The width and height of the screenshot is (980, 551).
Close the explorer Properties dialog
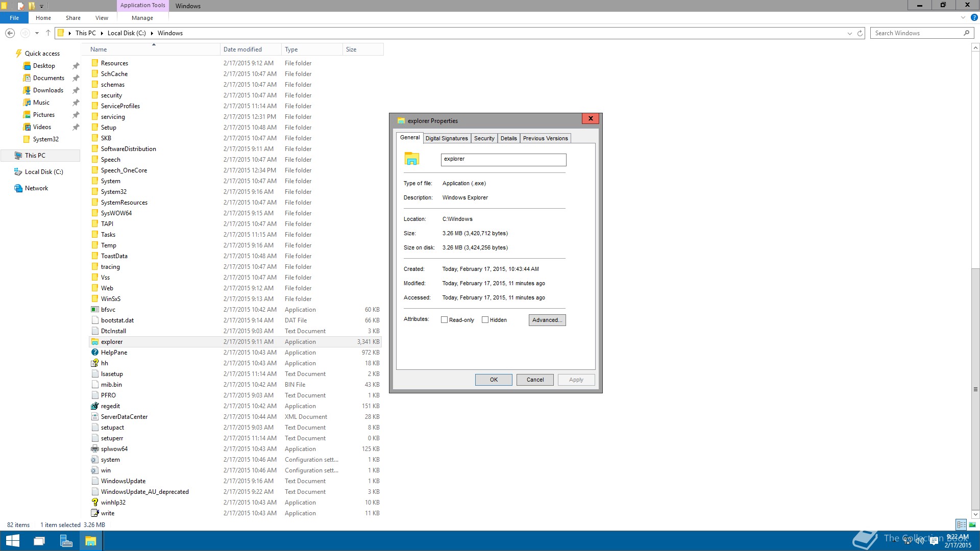pyautogui.click(x=591, y=118)
